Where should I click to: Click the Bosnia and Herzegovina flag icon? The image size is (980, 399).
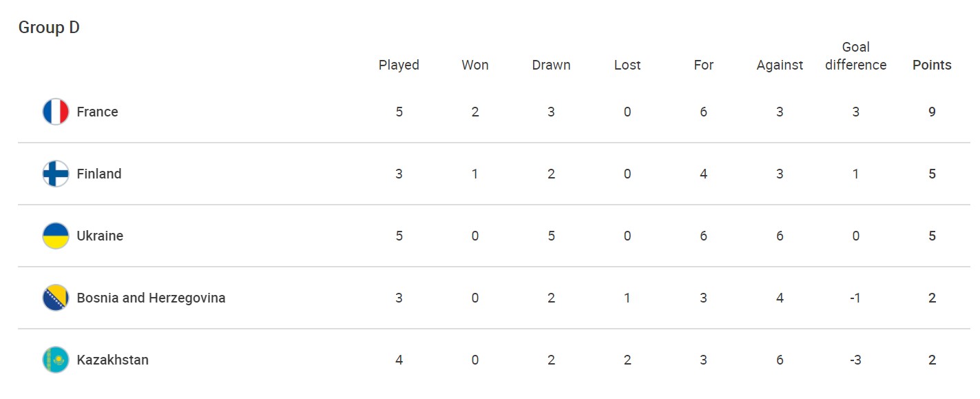tap(56, 298)
